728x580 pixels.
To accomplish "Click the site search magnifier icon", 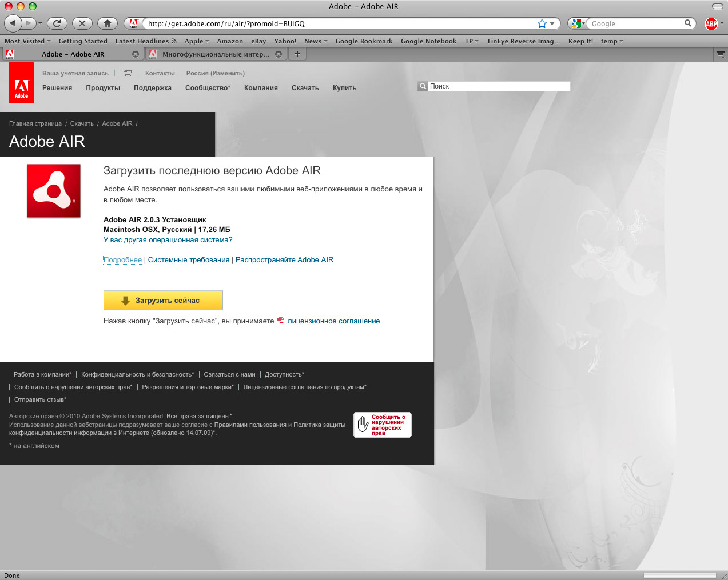I will [423, 86].
